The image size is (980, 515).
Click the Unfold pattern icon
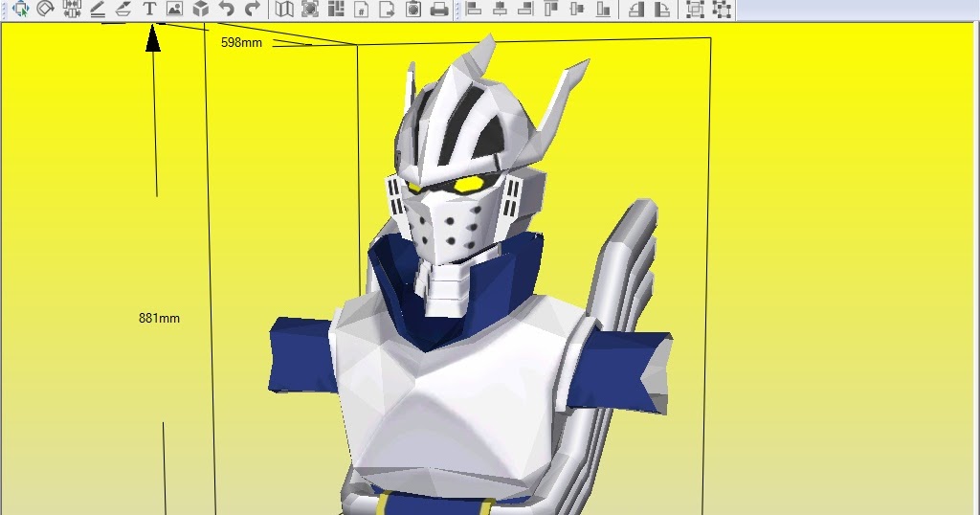tap(284, 9)
